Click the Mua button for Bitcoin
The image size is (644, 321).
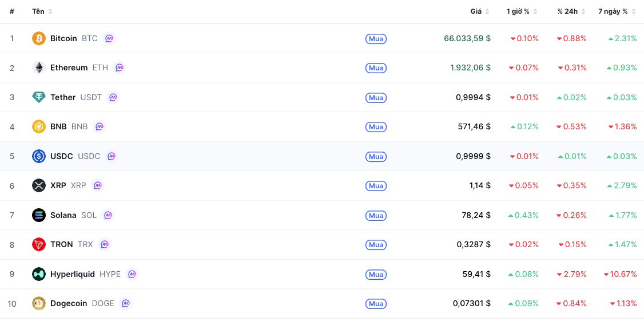[376, 39]
